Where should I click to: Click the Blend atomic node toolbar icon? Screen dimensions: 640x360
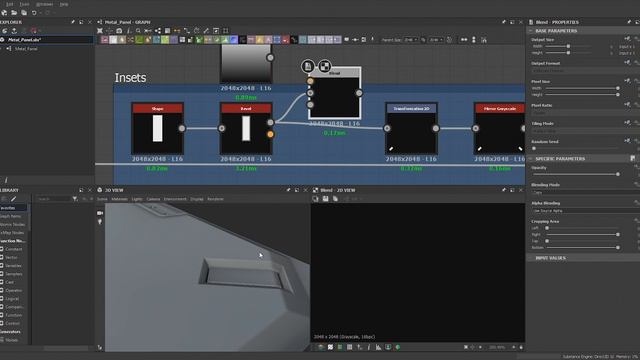pos(113,40)
